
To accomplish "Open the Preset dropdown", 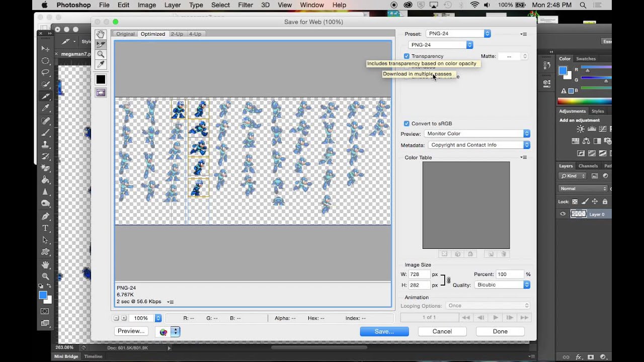I will (458, 34).
